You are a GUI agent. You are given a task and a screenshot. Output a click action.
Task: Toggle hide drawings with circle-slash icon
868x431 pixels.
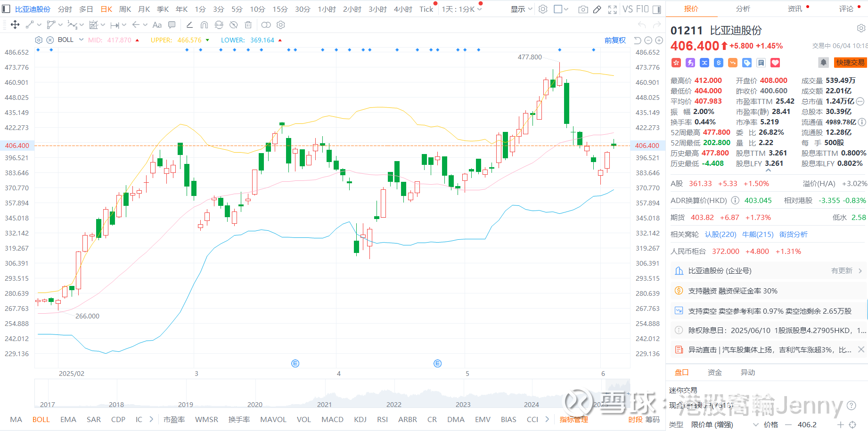pyautogui.click(x=233, y=25)
